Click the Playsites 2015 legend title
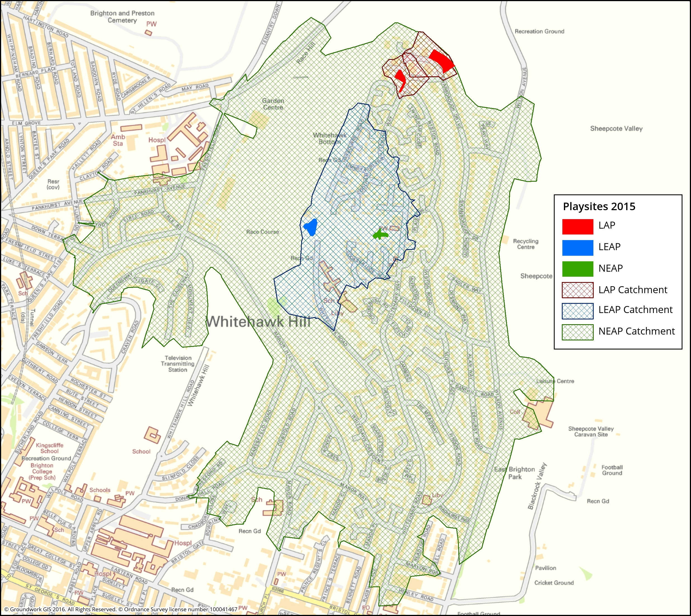Screen dimensions: 691x616 (599, 207)
